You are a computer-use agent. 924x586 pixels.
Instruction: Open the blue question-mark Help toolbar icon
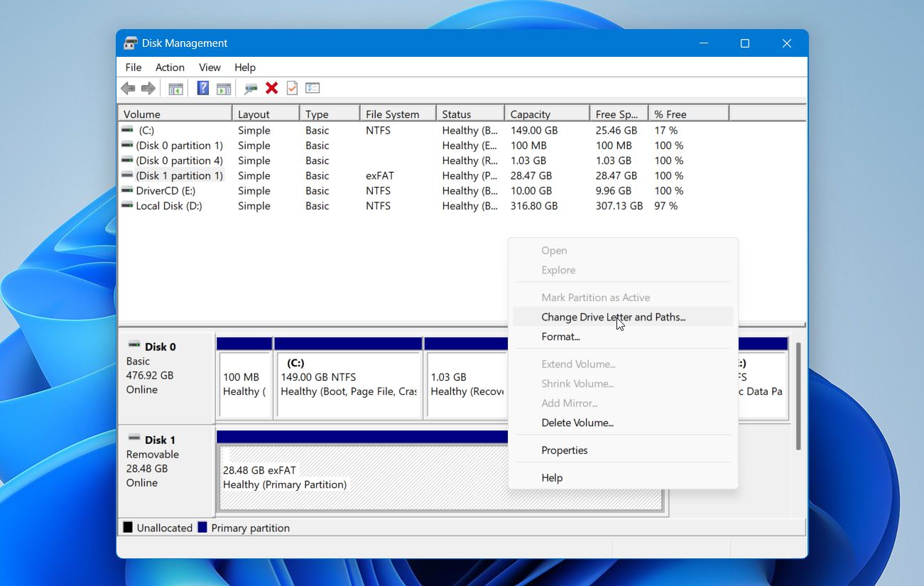(x=203, y=88)
